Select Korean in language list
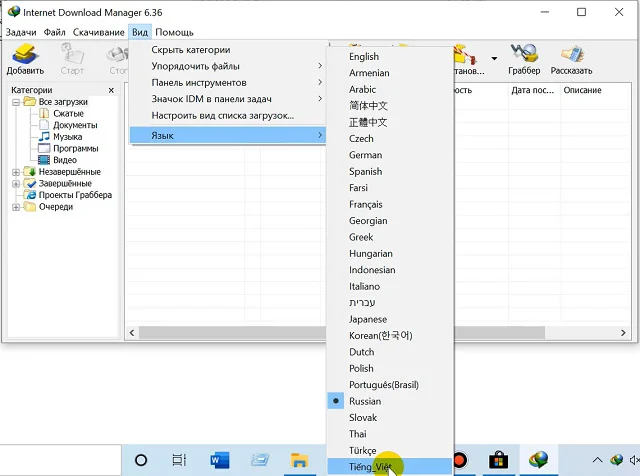 coord(390,335)
